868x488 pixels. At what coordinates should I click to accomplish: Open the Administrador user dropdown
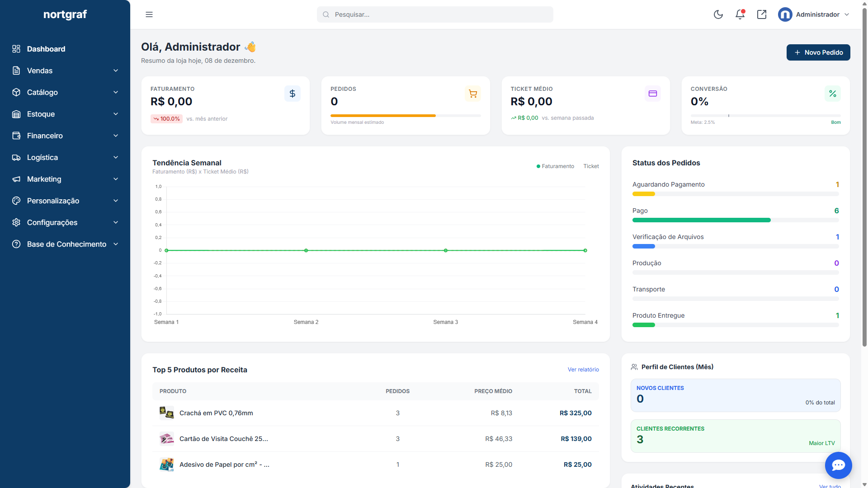point(814,14)
